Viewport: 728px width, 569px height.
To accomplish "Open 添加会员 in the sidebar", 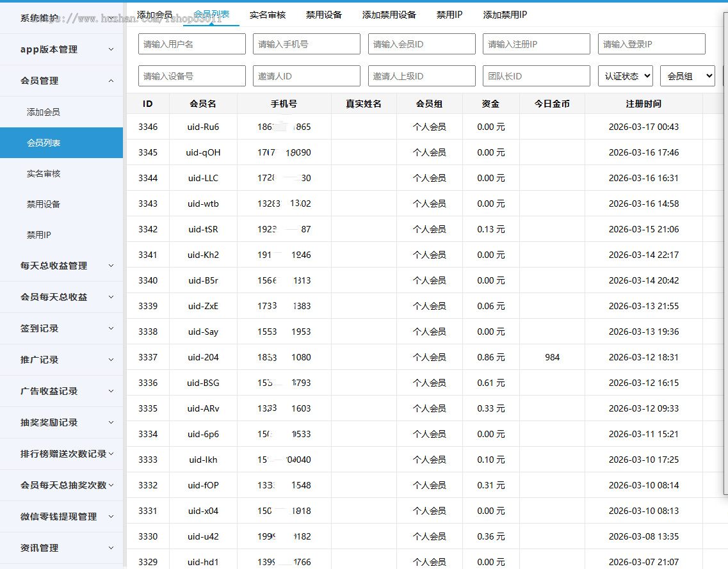I will (x=43, y=112).
